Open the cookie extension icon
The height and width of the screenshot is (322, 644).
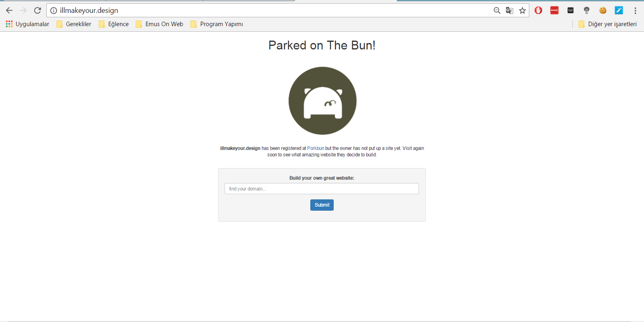(603, 10)
